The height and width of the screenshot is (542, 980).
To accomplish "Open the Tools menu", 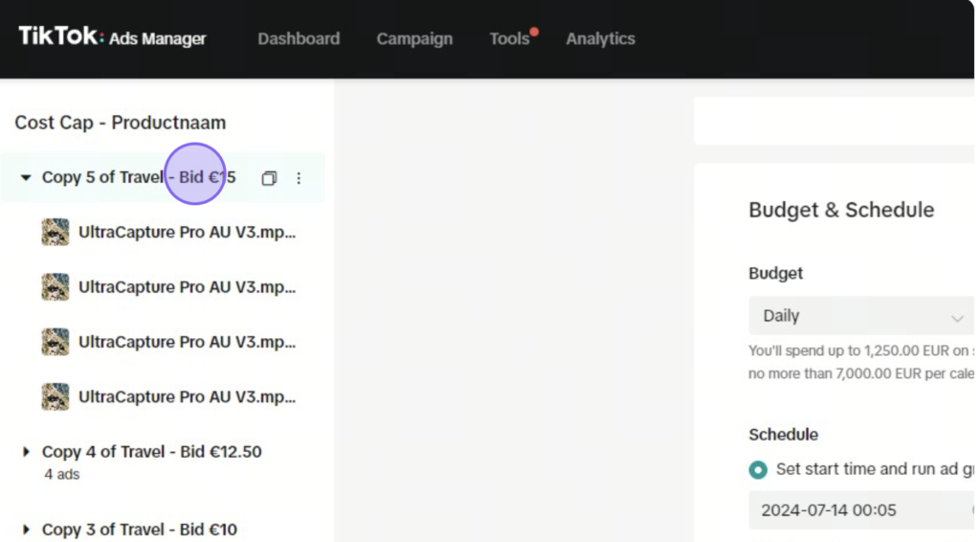I will click(509, 38).
